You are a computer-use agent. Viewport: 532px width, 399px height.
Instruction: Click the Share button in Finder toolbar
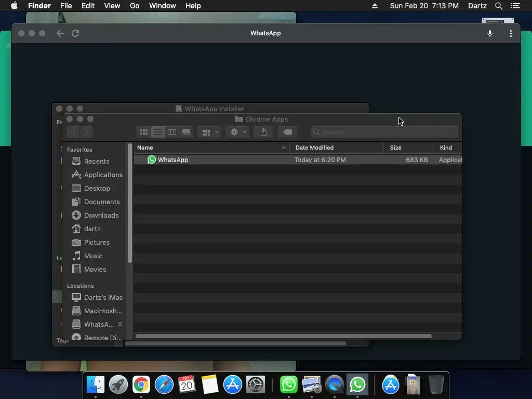point(263,132)
